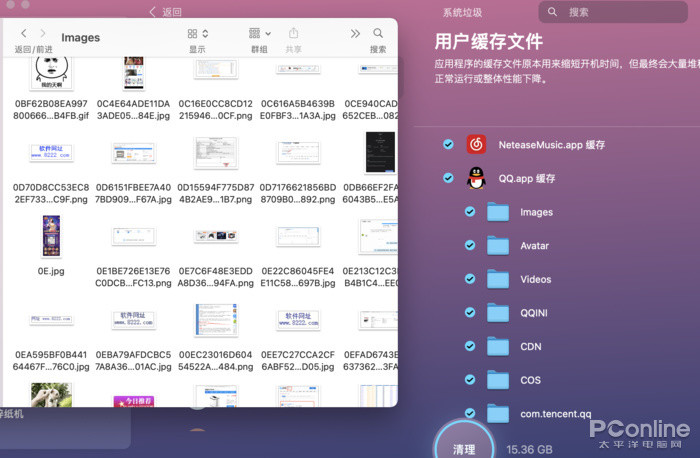Switch Finder icon view display mode

coord(198,33)
